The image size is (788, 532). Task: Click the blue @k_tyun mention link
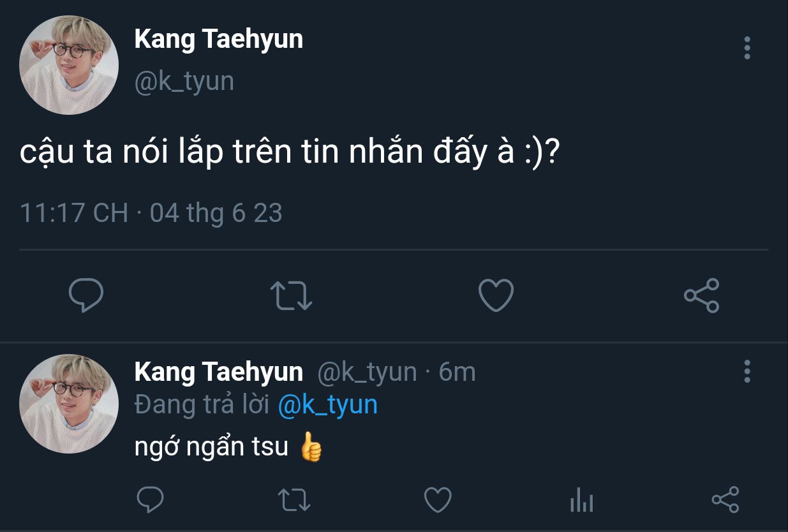coord(328,405)
